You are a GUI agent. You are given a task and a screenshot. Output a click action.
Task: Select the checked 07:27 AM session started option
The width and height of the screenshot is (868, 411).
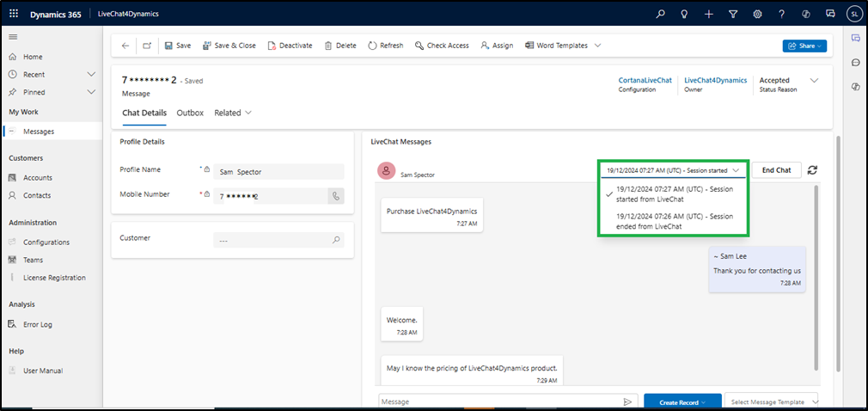[675, 194]
